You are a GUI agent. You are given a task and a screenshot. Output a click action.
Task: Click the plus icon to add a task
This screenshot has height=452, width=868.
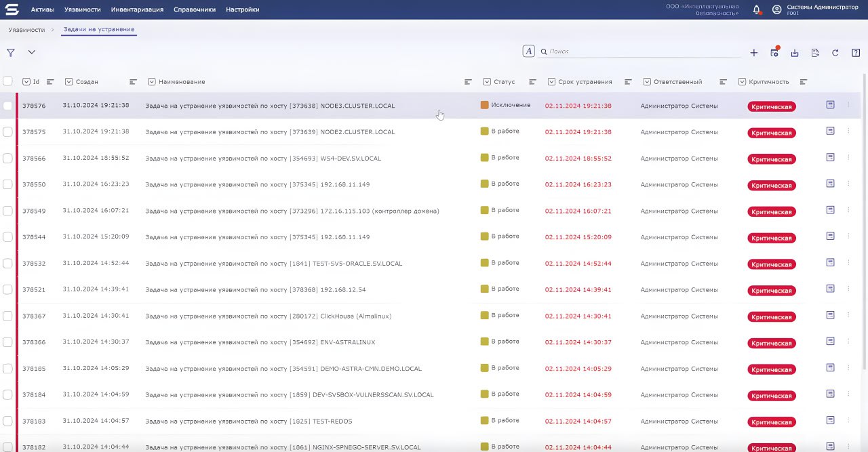click(754, 53)
